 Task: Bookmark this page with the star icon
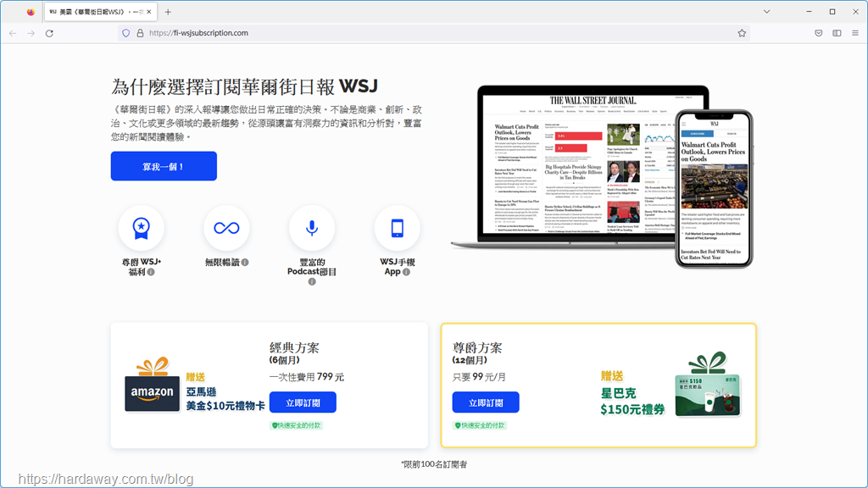[742, 33]
